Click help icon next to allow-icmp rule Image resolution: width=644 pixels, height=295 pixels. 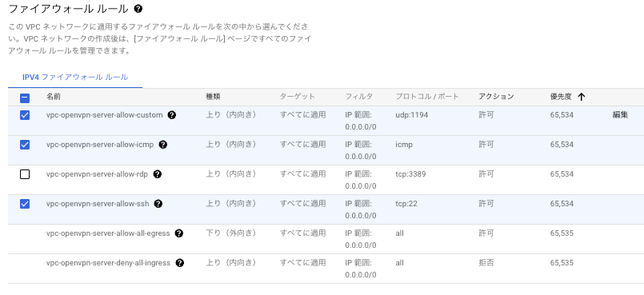point(162,145)
